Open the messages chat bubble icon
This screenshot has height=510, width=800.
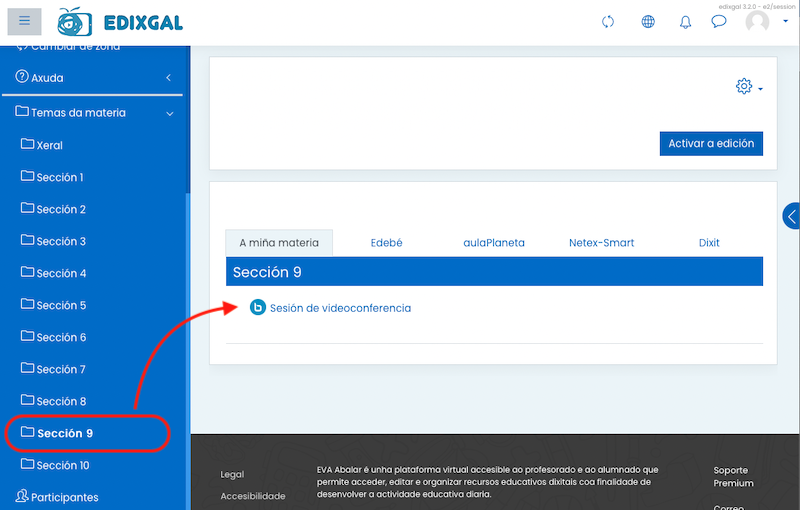(x=718, y=22)
